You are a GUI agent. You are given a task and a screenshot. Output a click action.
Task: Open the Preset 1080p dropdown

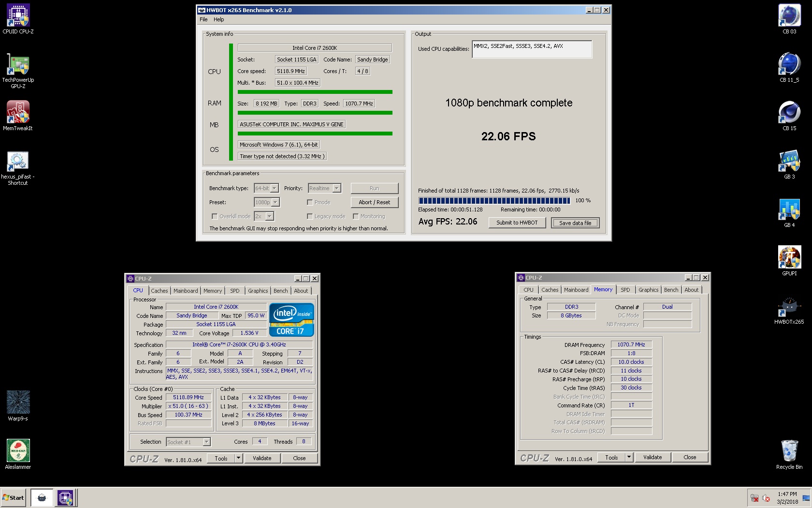(x=267, y=202)
